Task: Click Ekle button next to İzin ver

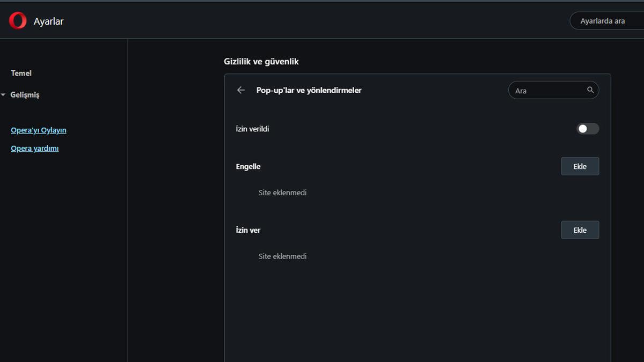Action: (x=580, y=230)
